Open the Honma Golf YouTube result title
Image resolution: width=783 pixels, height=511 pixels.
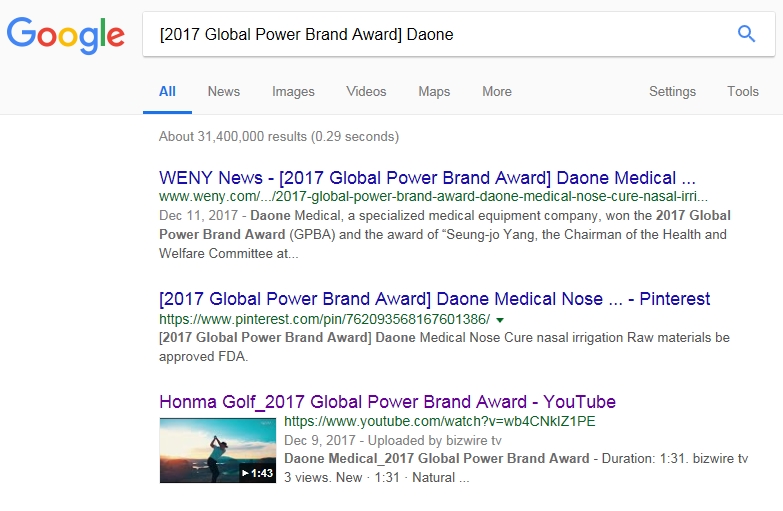[388, 402]
